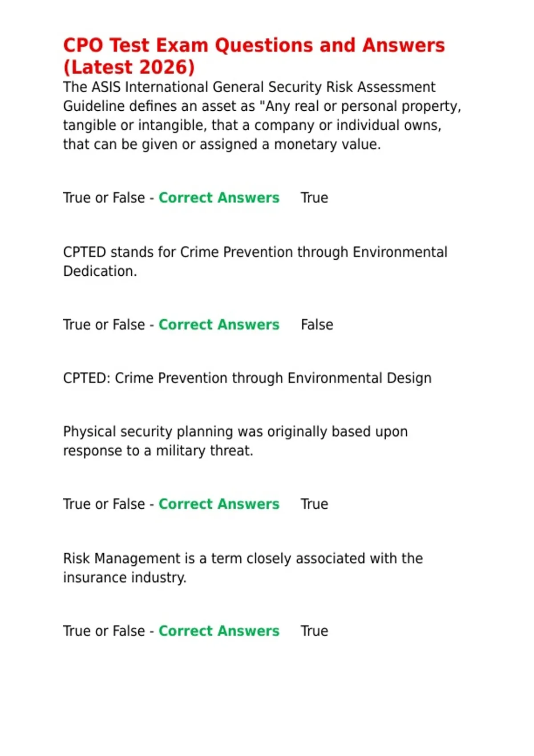Click the text 'insurance industry.'
The width and height of the screenshot is (534, 756).
click(x=125, y=578)
